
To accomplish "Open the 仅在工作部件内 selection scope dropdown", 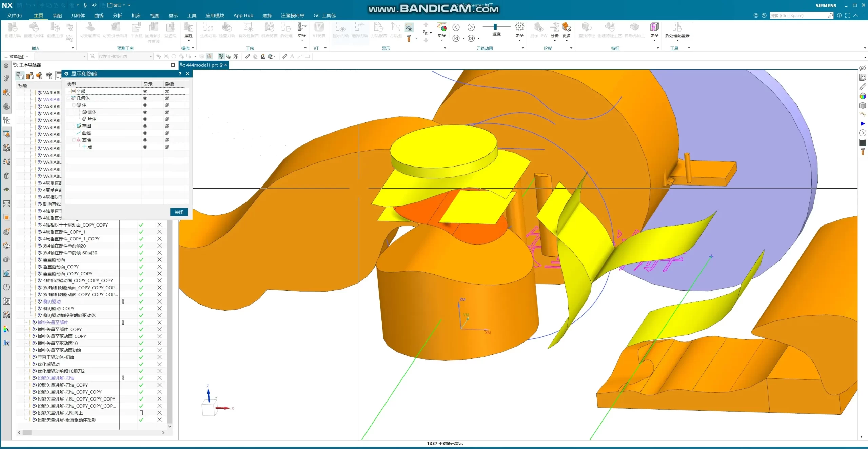I will (x=151, y=56).
